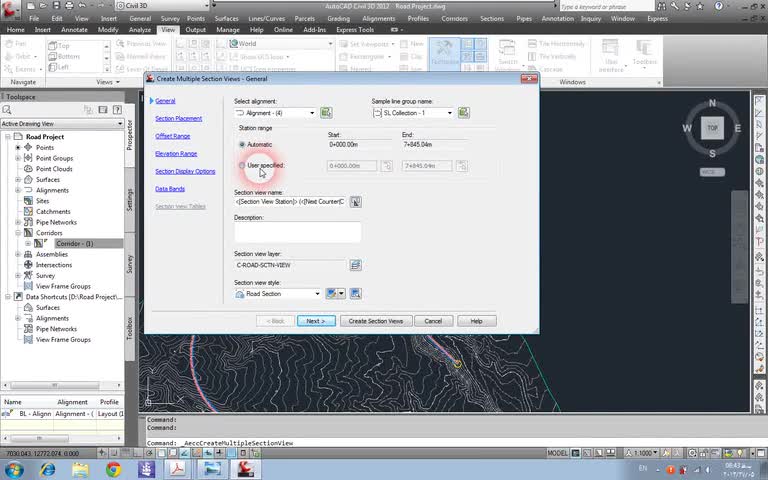
Task: Click the Save icon in quick access toolbar
Action: point(56,6)
